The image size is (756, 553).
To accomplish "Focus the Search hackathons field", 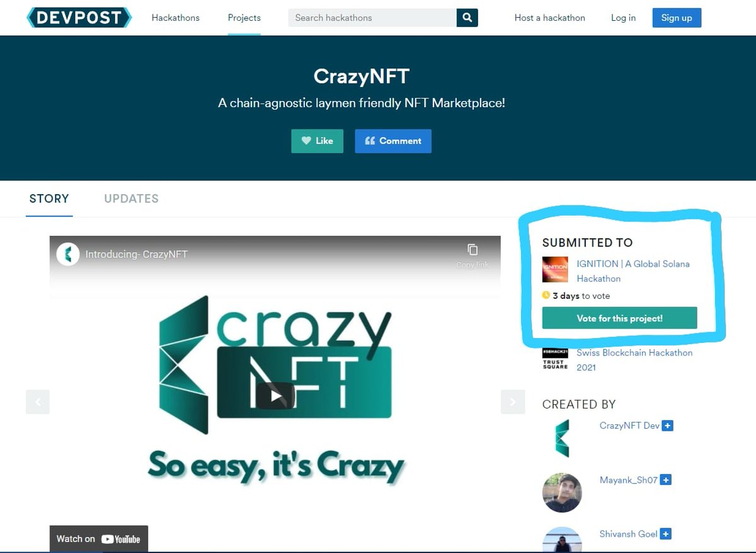I will (x=372, y=18).
